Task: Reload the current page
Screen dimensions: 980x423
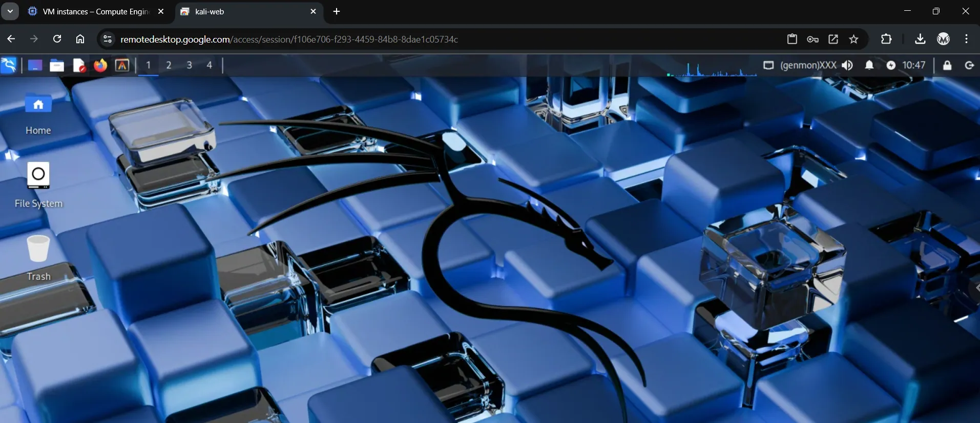Action: point(57,39)
